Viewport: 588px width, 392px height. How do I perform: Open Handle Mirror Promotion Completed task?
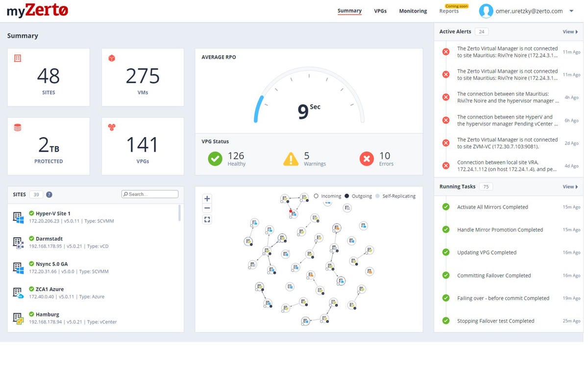point(509,230)
